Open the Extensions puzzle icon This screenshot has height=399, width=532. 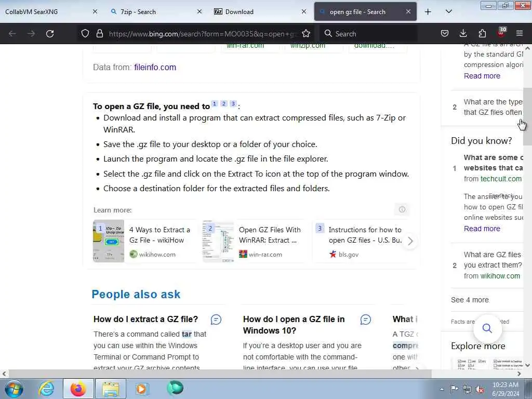point(482,33)
